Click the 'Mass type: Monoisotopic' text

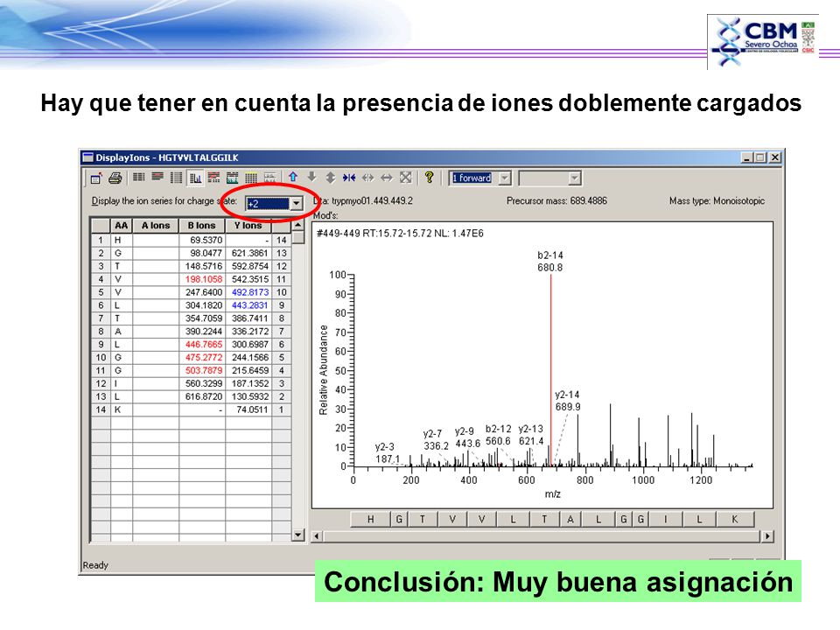click(717, 201)
